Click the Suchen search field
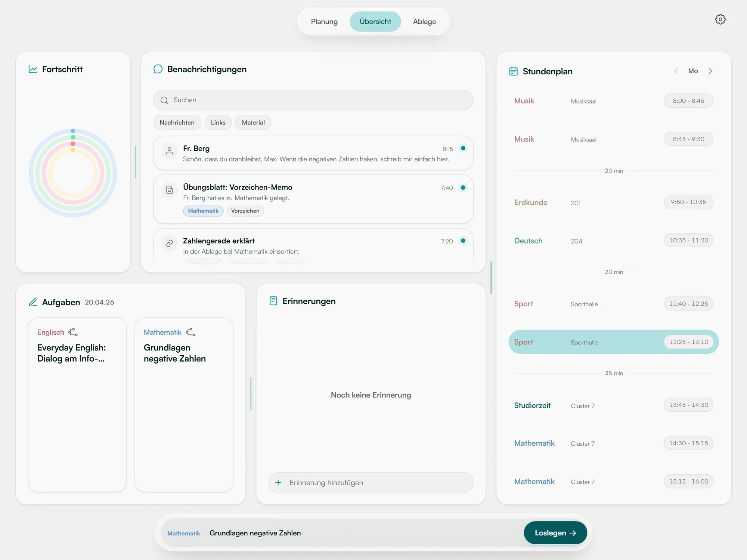This screenshot has height=560, width=747. coord(313,100)
